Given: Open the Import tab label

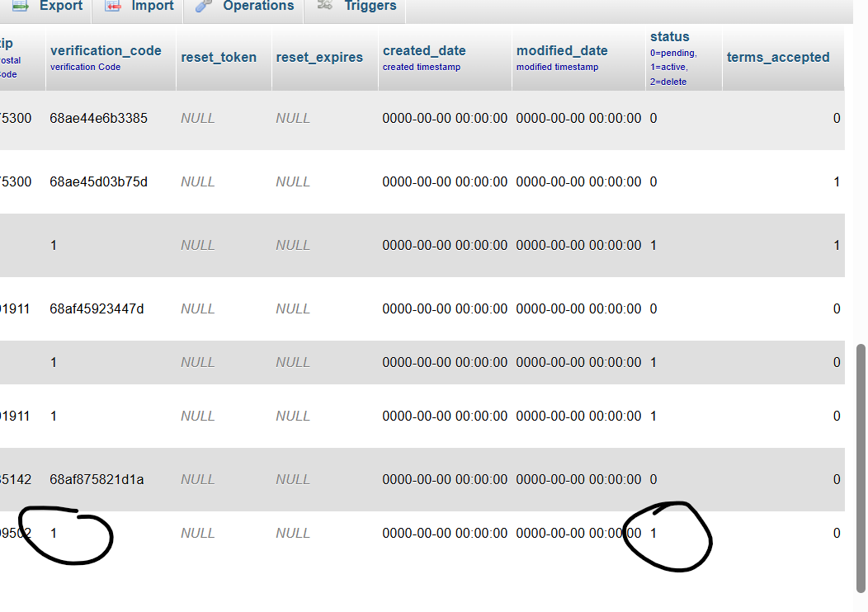Looking at the screenshot, I should [153, 6].
